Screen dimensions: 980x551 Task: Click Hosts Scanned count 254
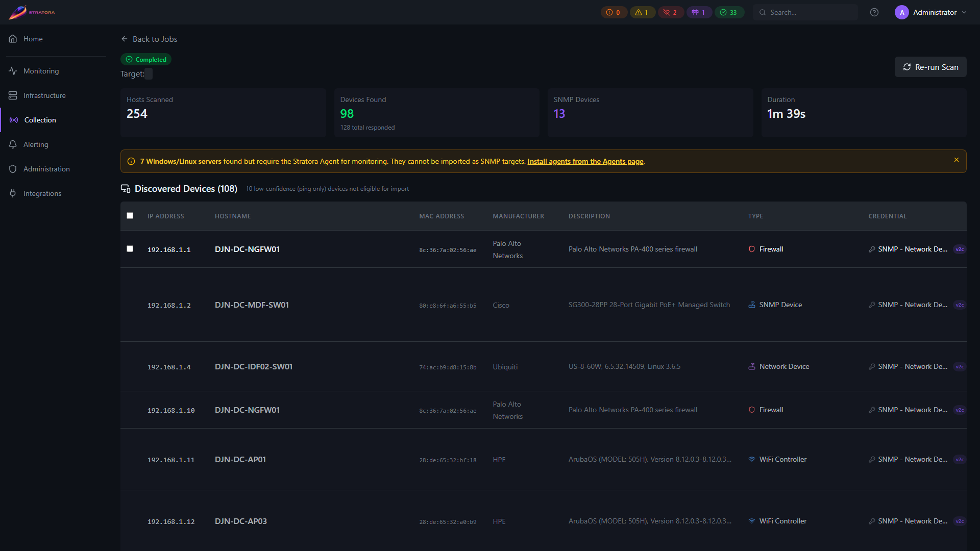(137, 114)
